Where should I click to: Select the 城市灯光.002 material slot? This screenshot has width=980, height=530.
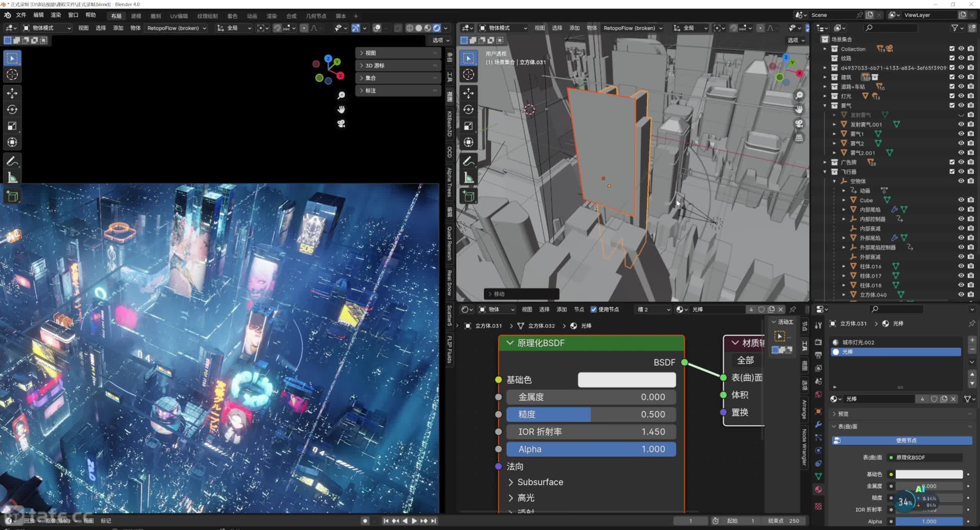point(896,342)
